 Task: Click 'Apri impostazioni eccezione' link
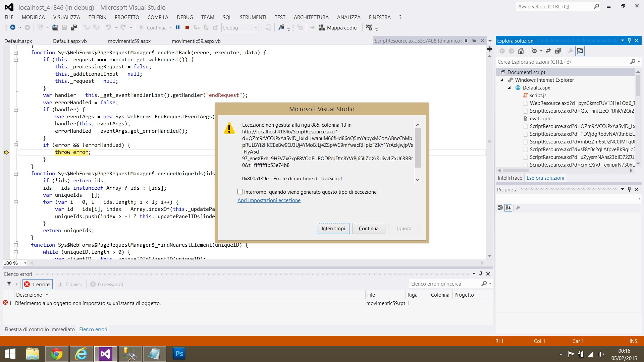pyautogui.click(x=269, y=200)
